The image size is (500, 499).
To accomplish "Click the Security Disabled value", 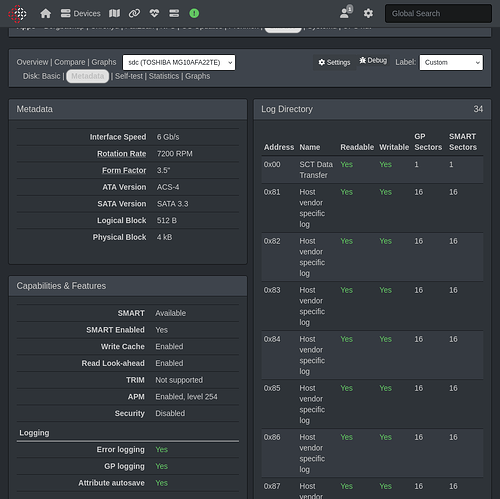I will pyautogui.click(x=170, y=413).
